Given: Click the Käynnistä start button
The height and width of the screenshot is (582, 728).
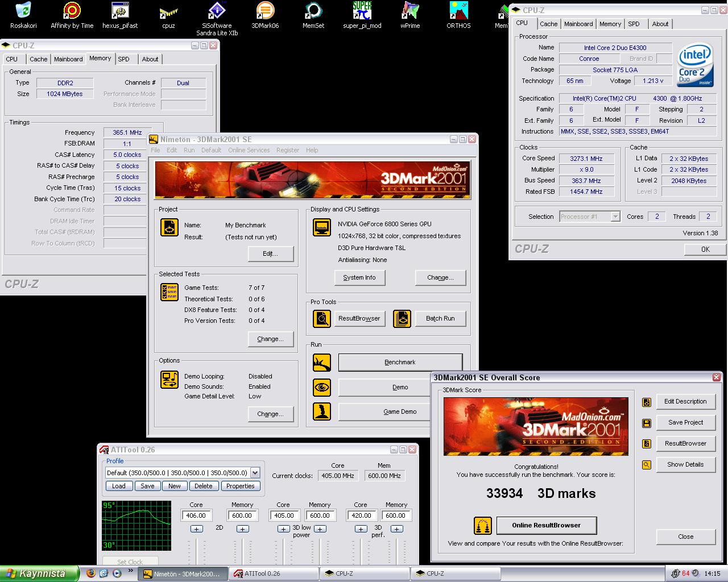Looking at the screenshot, I should coord(39,574).
